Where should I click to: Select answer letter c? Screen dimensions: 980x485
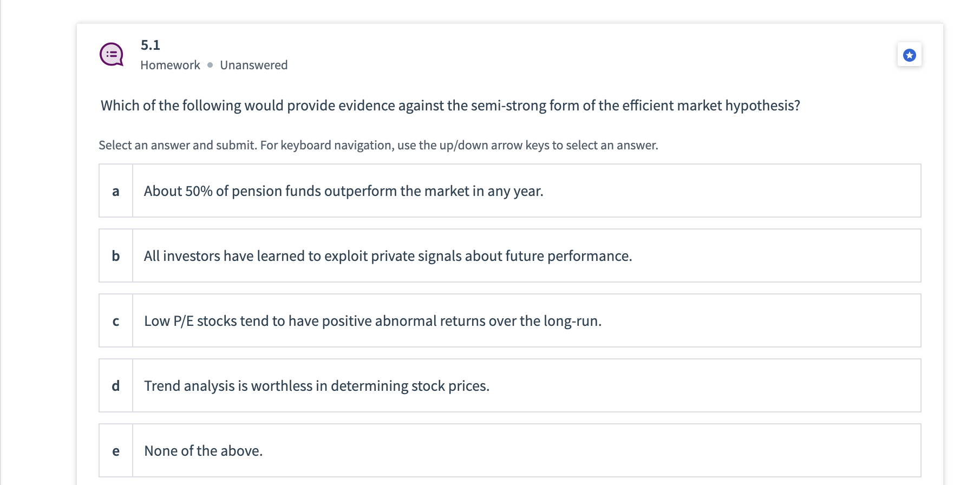116,321
